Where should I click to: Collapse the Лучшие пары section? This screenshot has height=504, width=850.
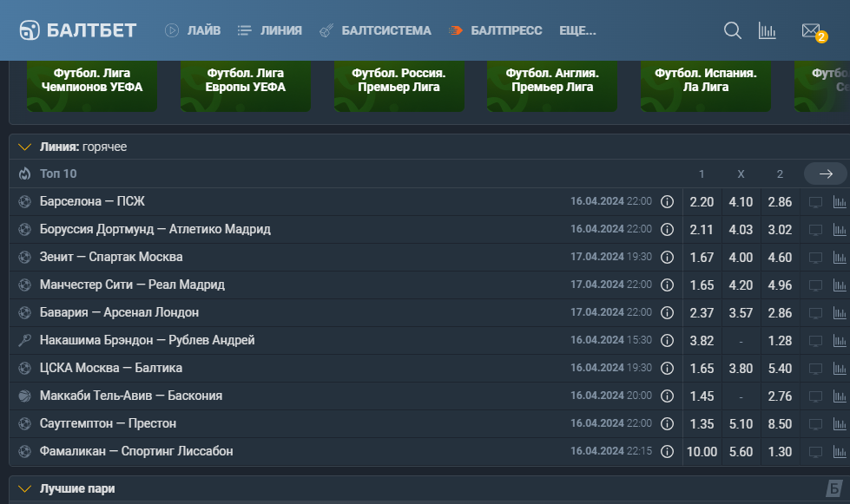coord(24,489)
